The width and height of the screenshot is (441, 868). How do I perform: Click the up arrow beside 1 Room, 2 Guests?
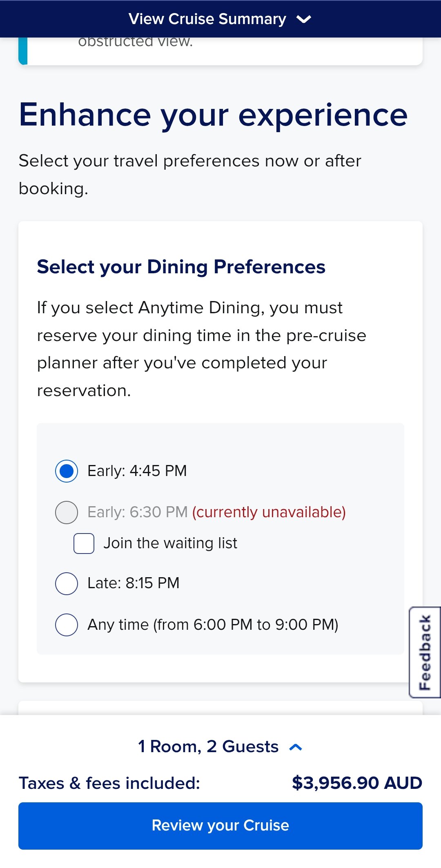click(x=296, y=747)
